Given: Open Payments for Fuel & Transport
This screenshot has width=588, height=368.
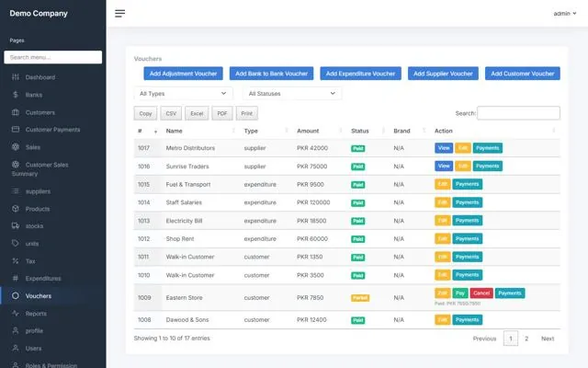Looking at the screenshot, I should tap(468, 184).
